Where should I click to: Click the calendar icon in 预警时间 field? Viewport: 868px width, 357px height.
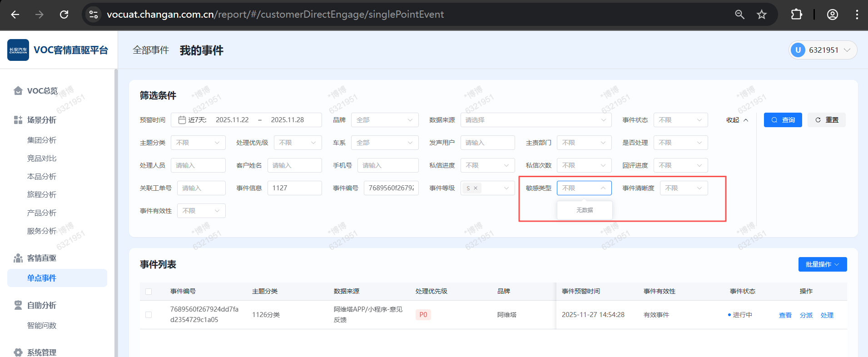[x=182, y=120]
